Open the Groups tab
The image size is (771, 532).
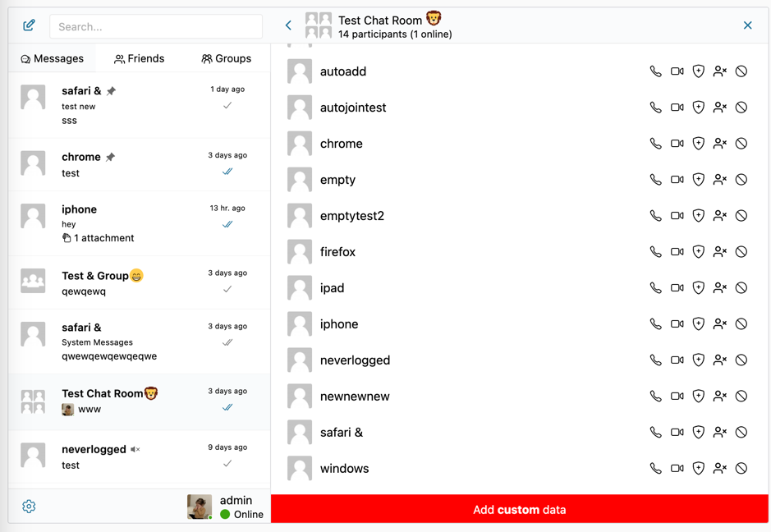point(226,58)
